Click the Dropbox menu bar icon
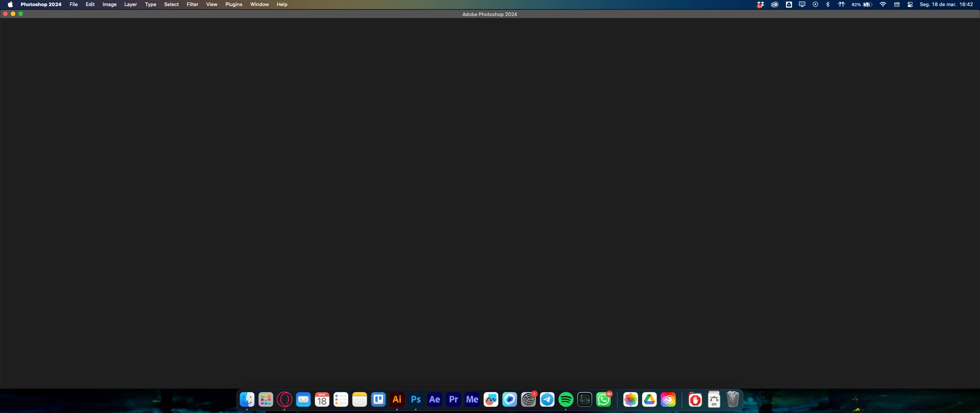 pos(760,5)
